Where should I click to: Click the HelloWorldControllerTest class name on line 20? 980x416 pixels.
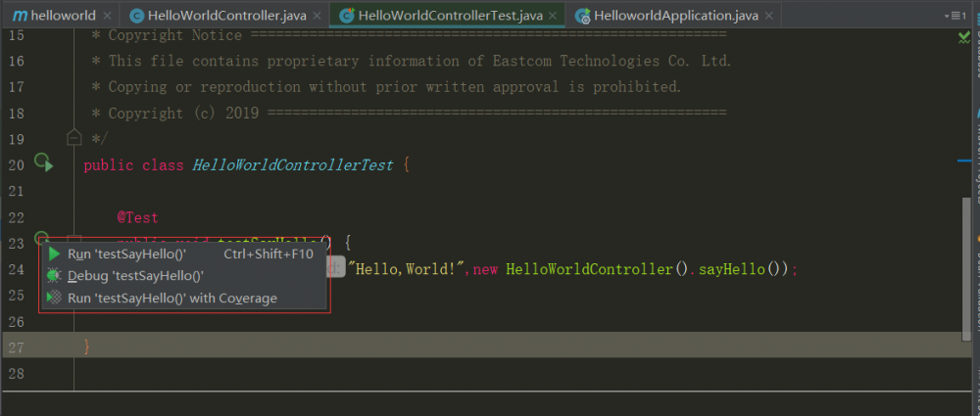(292, 164)
